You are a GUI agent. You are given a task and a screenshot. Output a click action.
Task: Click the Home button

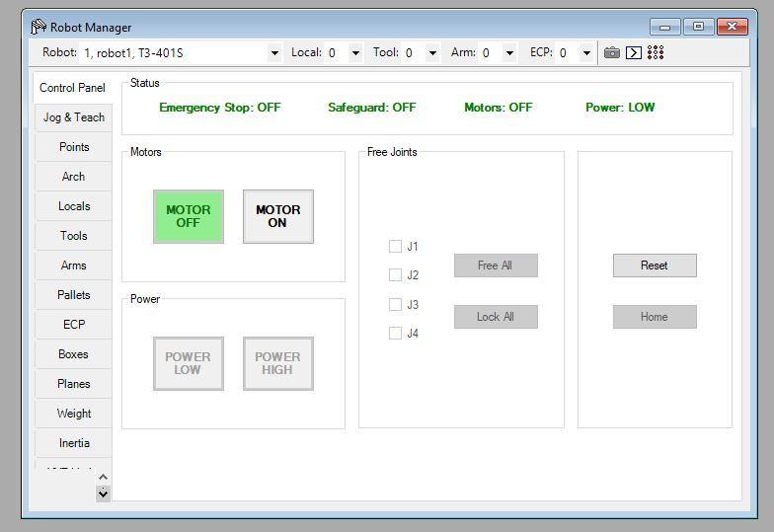(x=655, y=317)
